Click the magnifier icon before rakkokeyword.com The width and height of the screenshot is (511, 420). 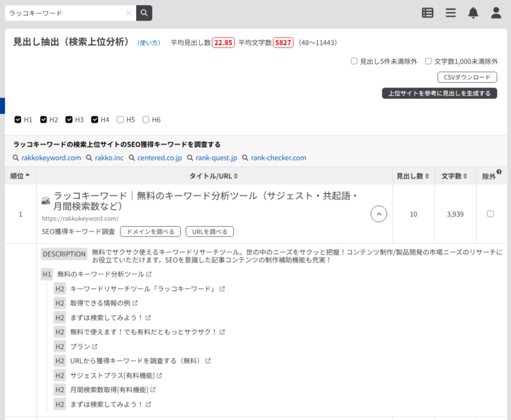15,158
